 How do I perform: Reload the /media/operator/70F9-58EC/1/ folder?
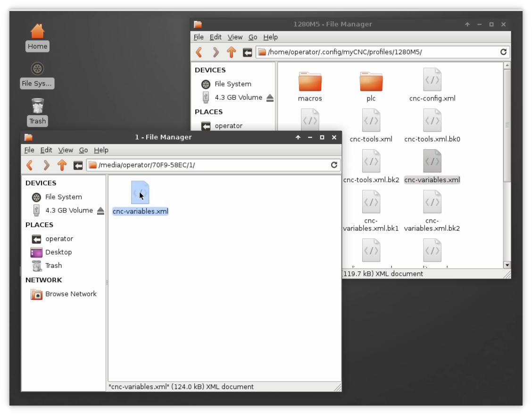click(x=334, y=165)
